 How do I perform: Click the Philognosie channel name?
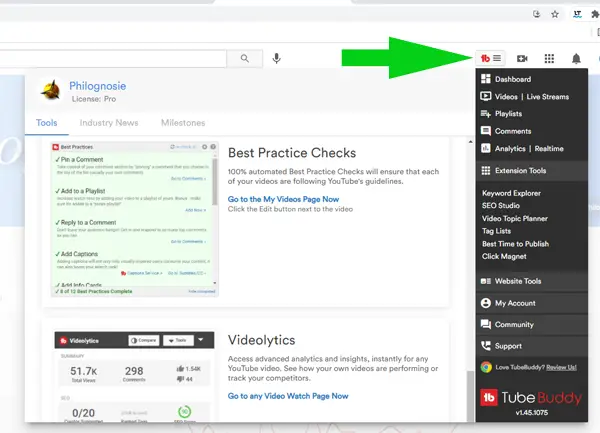click(x=98, y=86)
